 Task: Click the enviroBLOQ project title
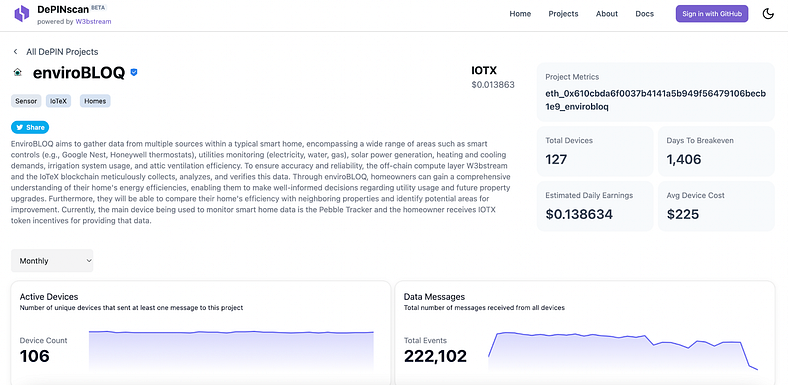[x=79, y=73]
